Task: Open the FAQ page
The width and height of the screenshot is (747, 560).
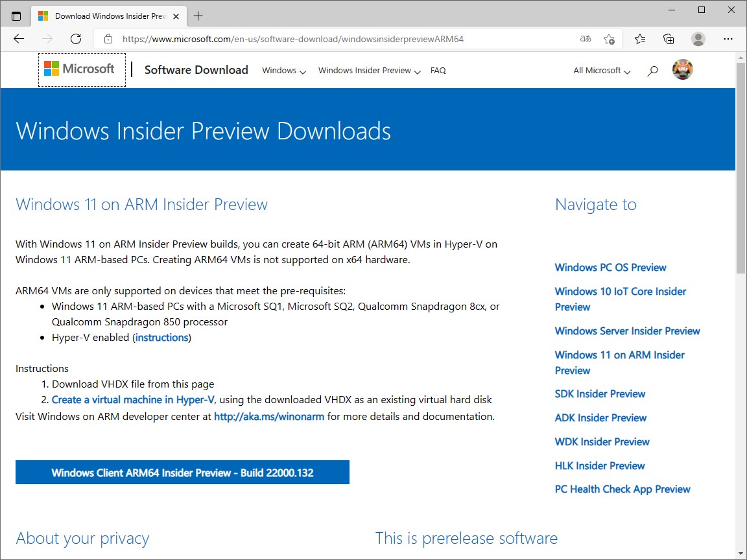Action: coord(438,71)
